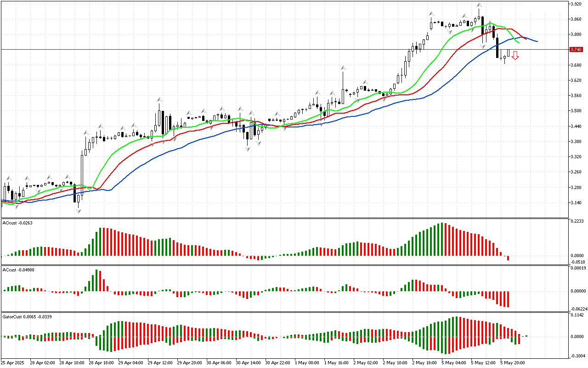This screenshot has height=368, width=588.
Task: Click the 0.2233 value on the AOcust scale
Action: [x=576, y=221]
